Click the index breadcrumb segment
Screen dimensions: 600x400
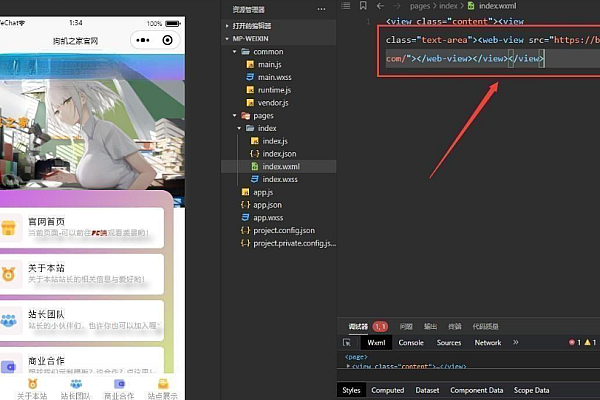(448, 6)
